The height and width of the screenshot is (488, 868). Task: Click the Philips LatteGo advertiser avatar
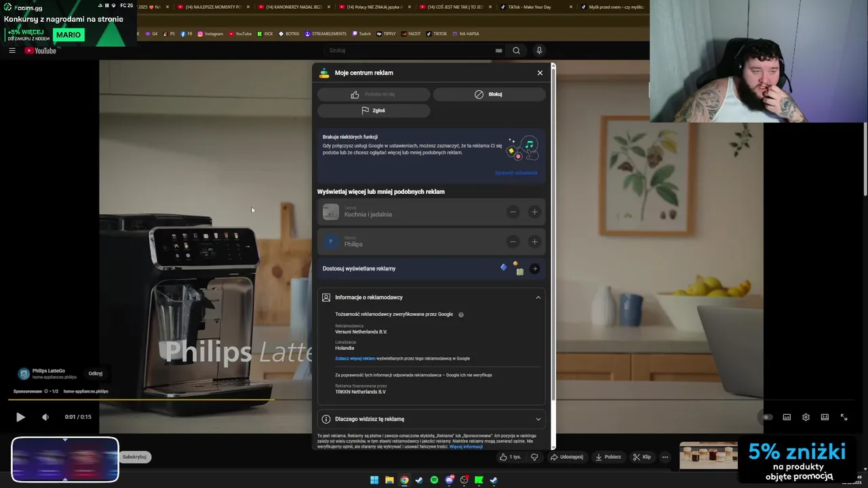[x=24, y=373]
